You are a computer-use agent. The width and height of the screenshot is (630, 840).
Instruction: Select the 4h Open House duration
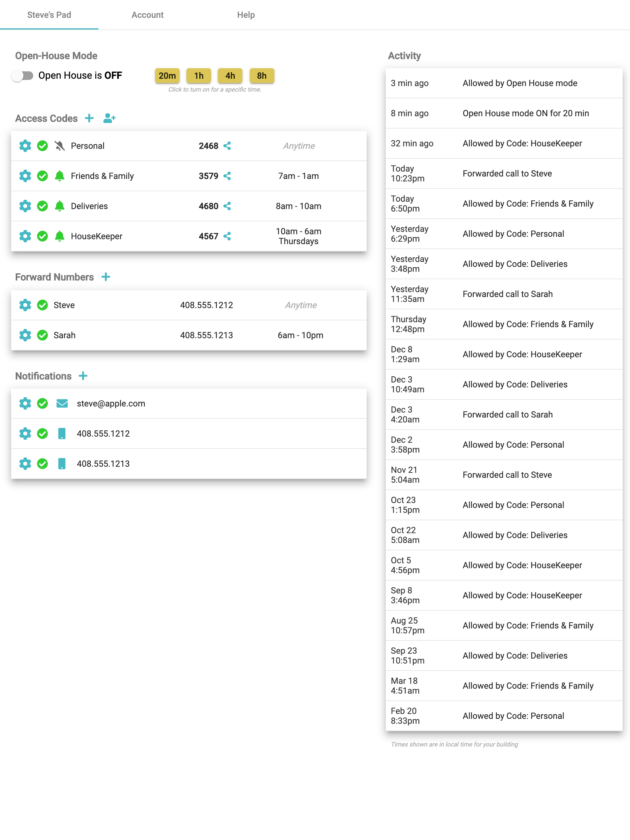pyautogui.click(x=230, y=76)
